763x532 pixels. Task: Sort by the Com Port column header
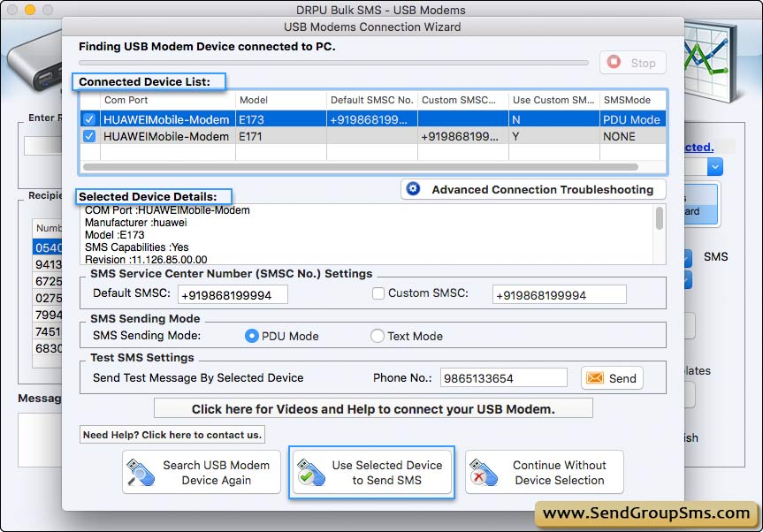[168, 100]
